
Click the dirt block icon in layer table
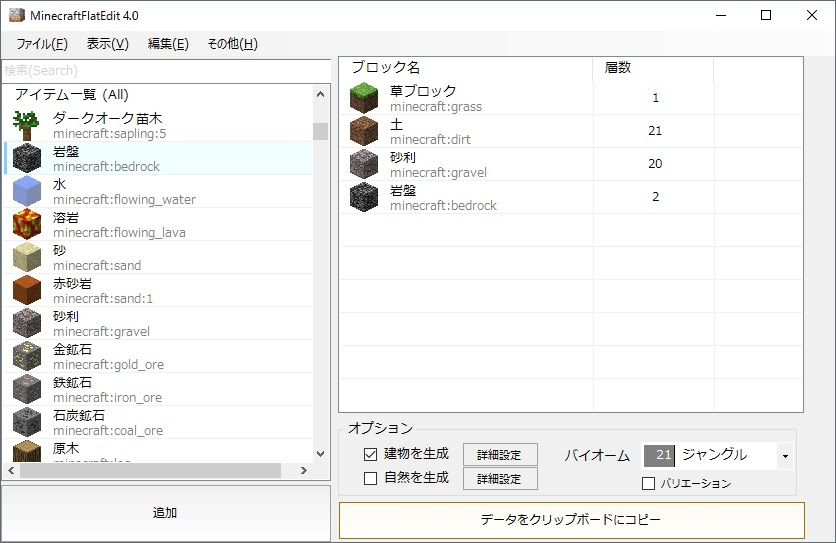coord(364,131)
